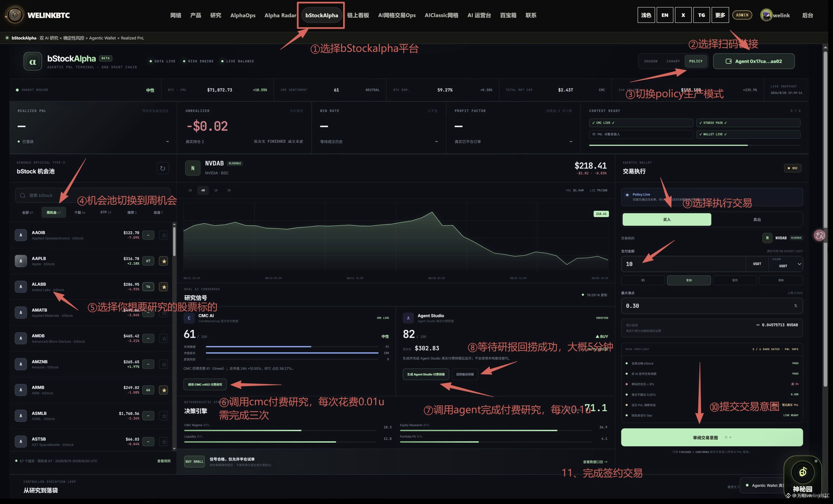This screenshot has height=504, width=833.
Task: Focus the 最大滑点 slippage field
Action: coord(712,306)
